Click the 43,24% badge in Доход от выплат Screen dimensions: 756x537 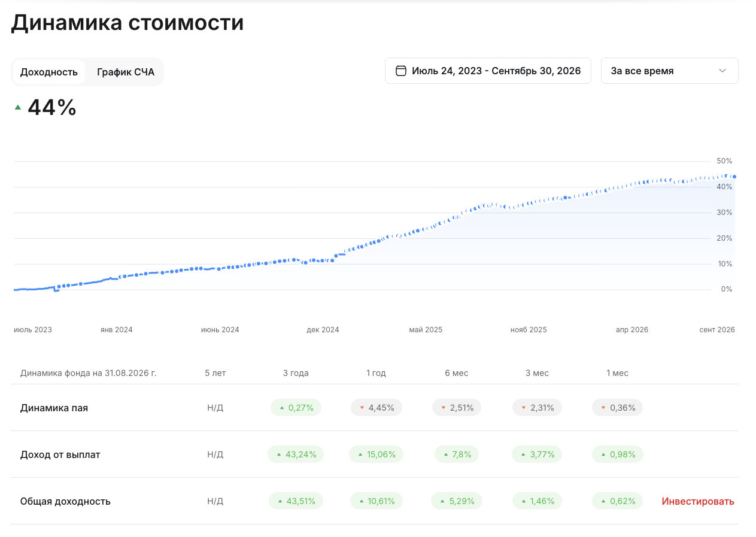pyautogui.click(x=296, y=454)
